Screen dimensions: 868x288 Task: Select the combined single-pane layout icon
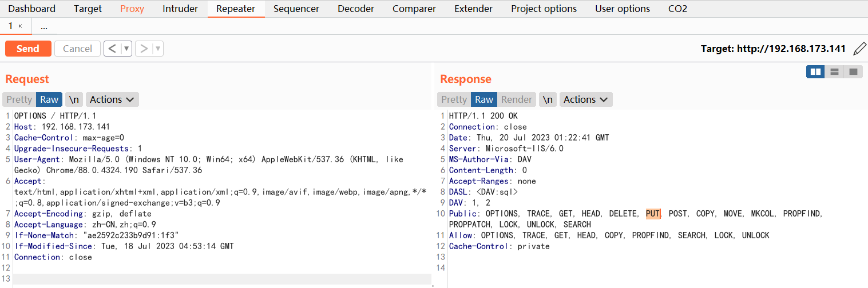853,71
